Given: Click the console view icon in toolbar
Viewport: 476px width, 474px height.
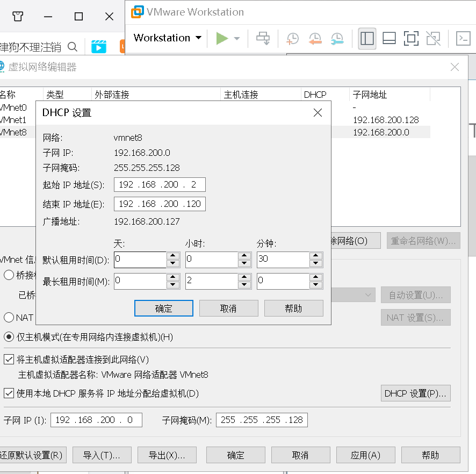Looking at the screenshot, I should tap(463, 39).
